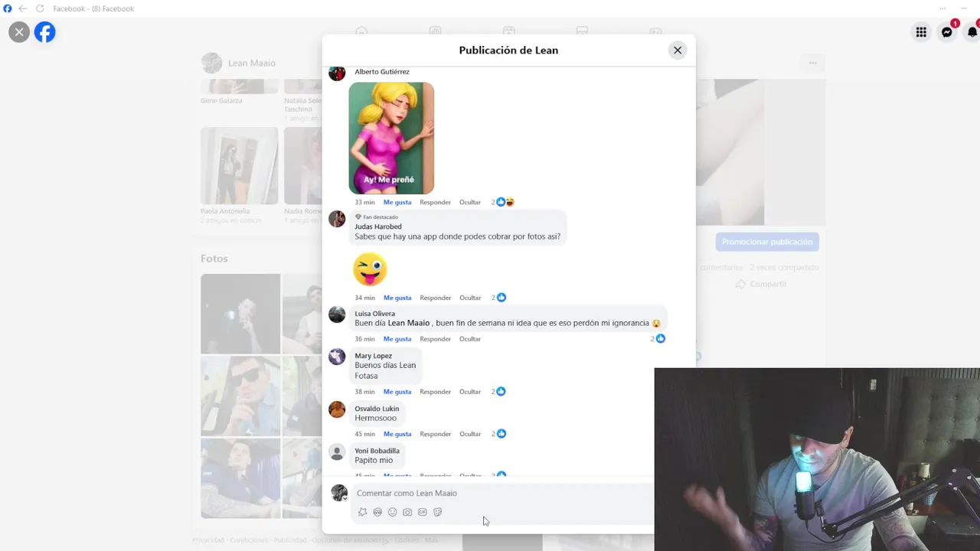Open the tagged 'Lean Maaio' mention link

(x=409, y=323)
